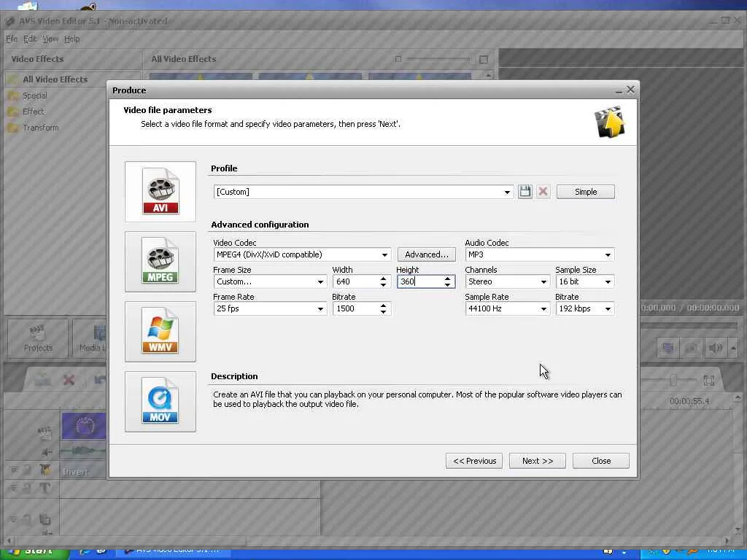Choose the WMV output format

(160, 332)
